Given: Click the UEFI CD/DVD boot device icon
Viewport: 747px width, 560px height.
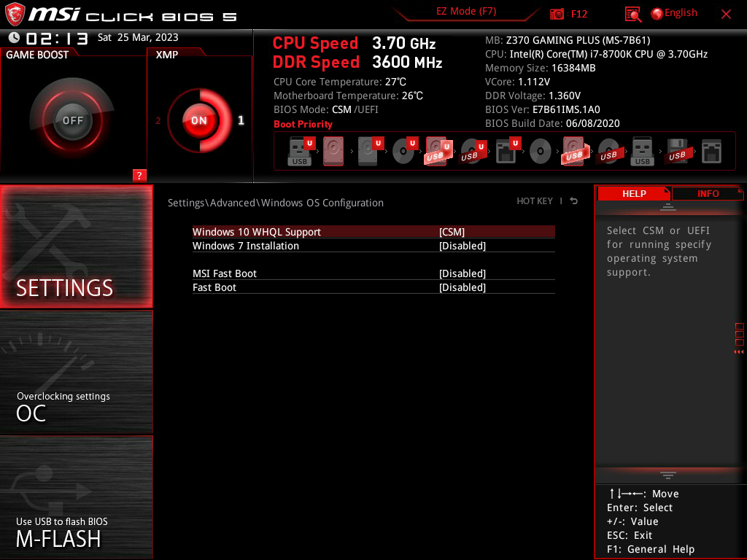Looking at the screenshot, I should (x=404, y=152).
